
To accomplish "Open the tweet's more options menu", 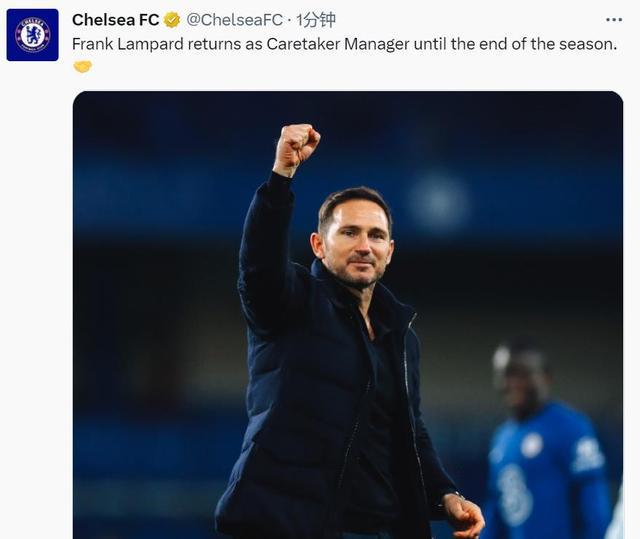I will pos(612,19).
